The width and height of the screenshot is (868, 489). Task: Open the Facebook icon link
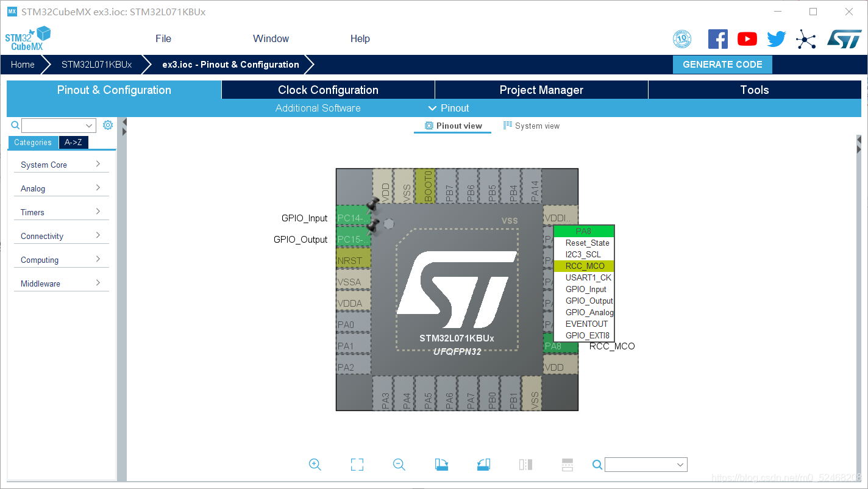coord(718,39)
